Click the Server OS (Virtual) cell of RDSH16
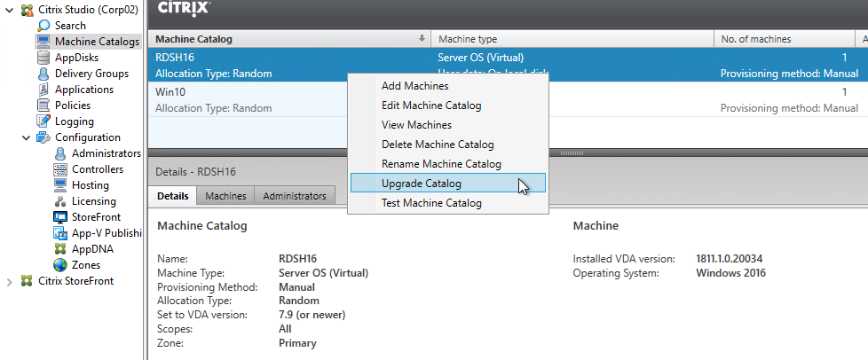Image resolution: width=868 pixels, height=360 pixels. (480, 58)
